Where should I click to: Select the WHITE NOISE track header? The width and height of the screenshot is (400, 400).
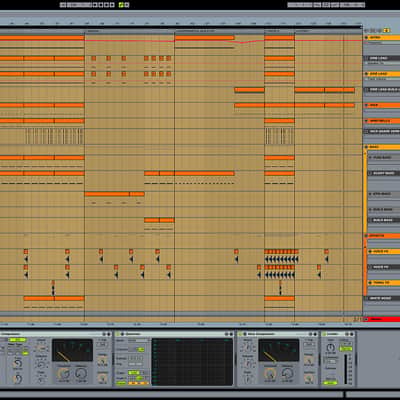pyautogui.click(x=382, y=298)
